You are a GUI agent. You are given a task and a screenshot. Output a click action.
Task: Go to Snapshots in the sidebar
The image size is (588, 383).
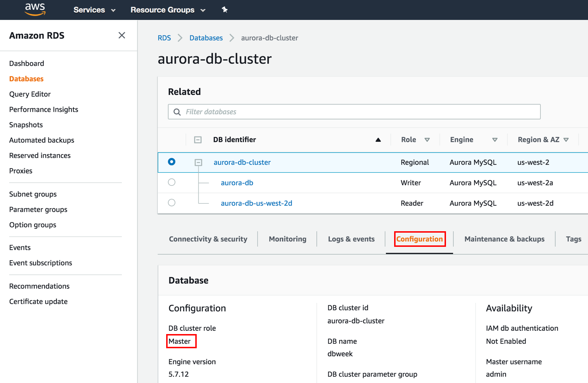pos(26,125)
